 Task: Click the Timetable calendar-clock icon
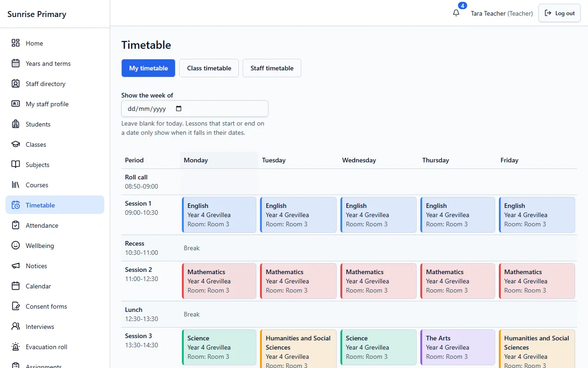[16, 205]
